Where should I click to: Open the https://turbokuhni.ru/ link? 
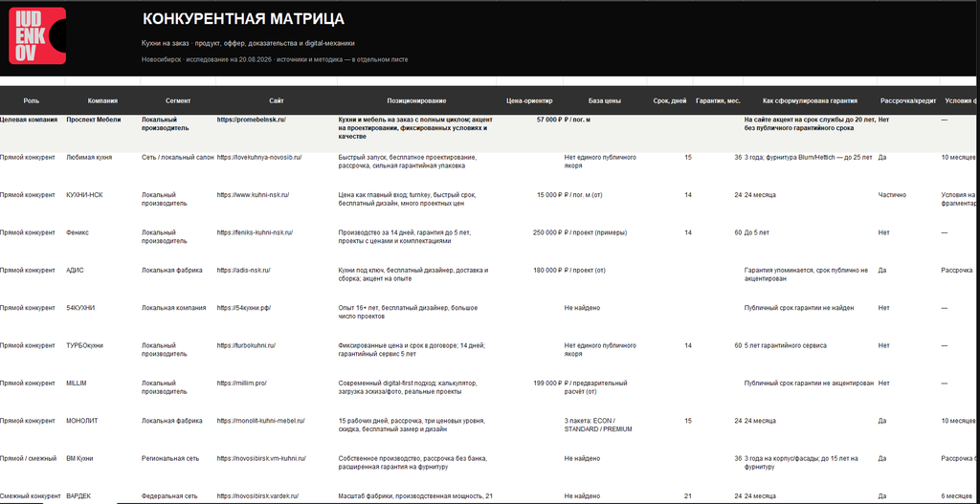point(246,345)
